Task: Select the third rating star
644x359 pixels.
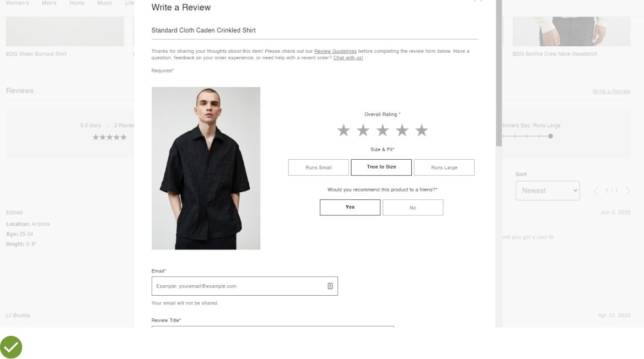Action: point(383,130)
